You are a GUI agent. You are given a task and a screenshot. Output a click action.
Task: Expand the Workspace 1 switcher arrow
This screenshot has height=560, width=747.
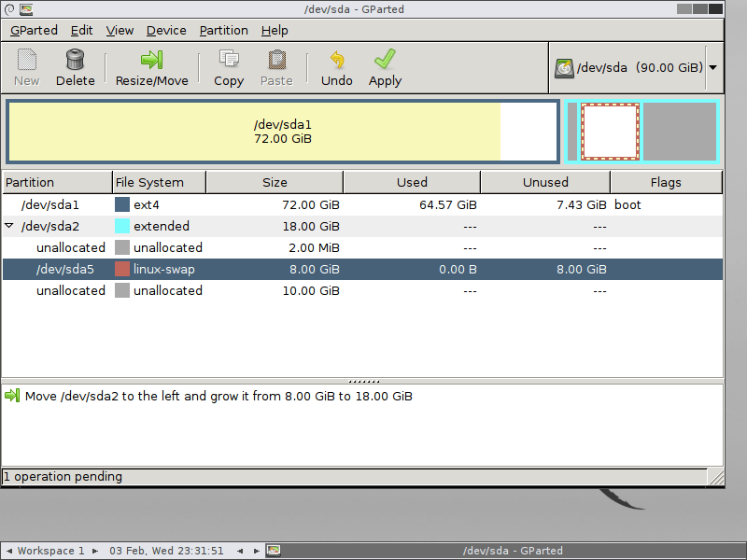coord(93,551)
